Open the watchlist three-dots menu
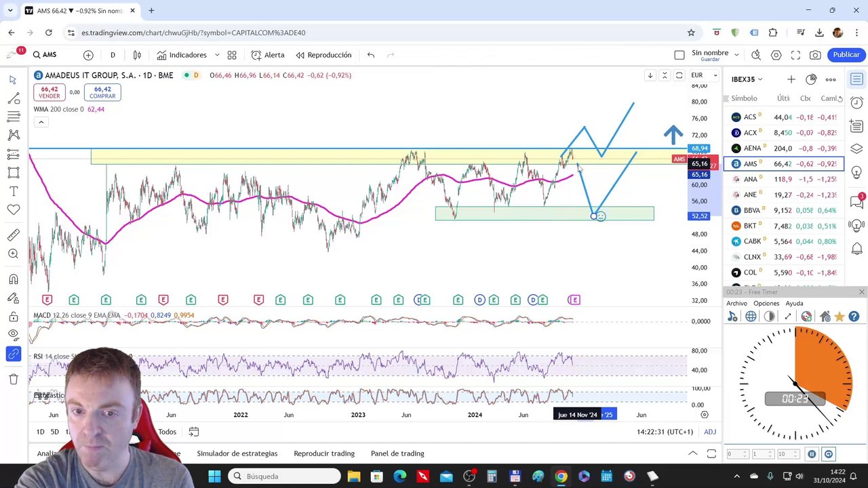Screen dimensions: 868x488 tap(831, 79)
